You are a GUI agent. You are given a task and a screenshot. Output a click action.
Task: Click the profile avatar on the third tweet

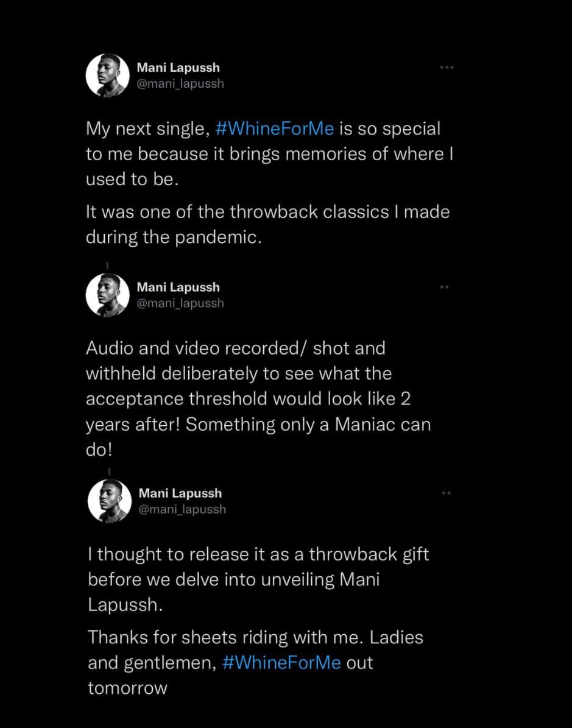click(110, 501)
